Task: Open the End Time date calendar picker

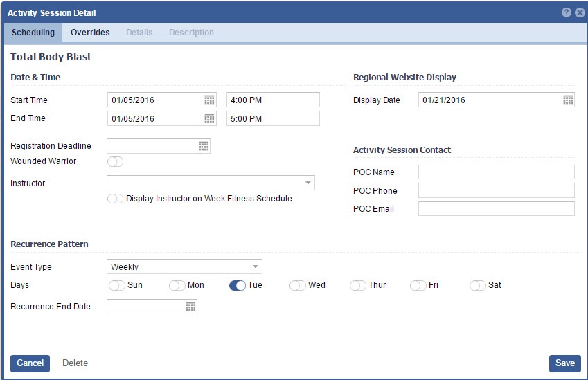Action: tap(209, 118)
